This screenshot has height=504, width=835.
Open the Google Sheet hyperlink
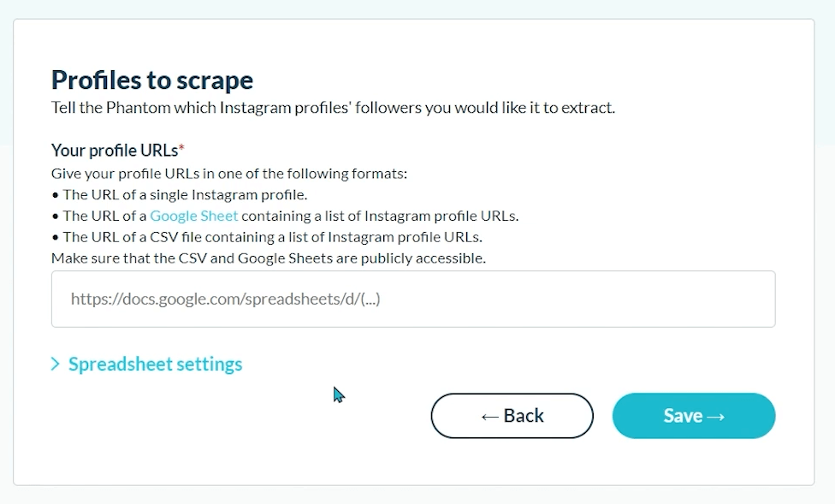(x=194, y=216)
